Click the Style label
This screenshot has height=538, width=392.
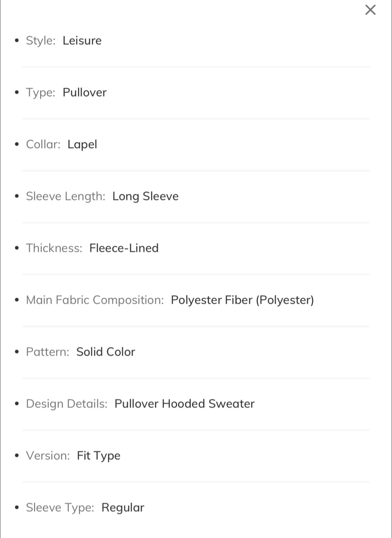coord(41,41)
